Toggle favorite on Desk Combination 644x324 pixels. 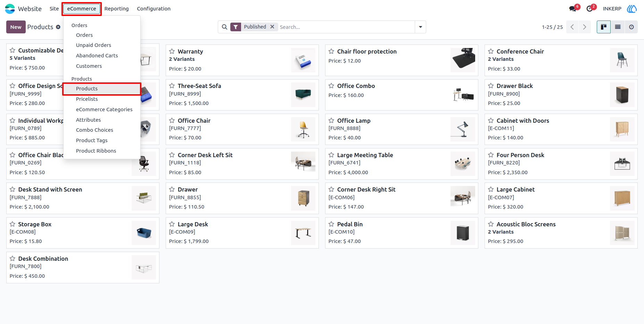click(x=13, y=259)
